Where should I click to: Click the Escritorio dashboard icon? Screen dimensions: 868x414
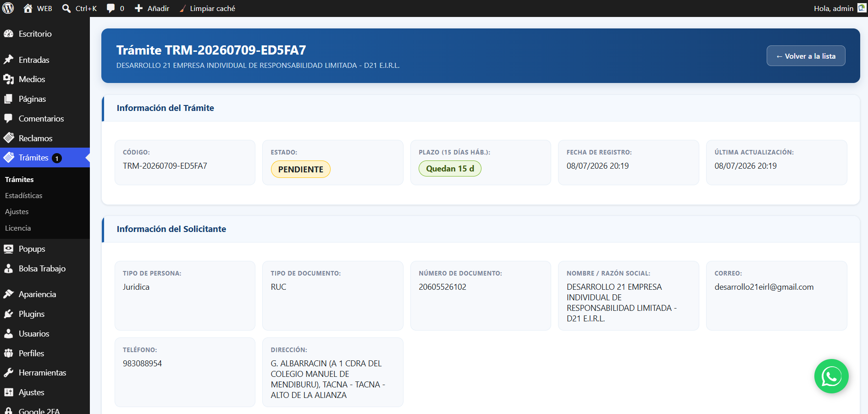click(x=9, y=33)
